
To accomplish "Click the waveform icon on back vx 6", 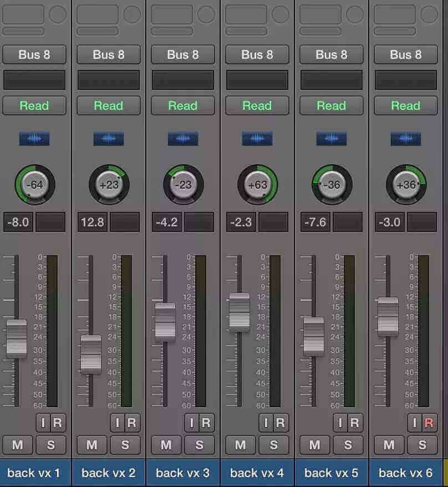I will (406, 139).
